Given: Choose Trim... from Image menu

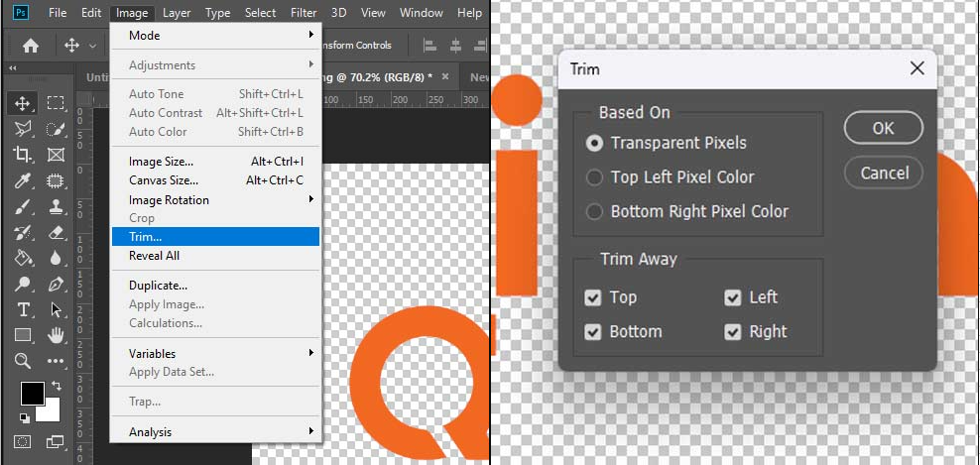Looking at the screenshot, I should point(215,237).
